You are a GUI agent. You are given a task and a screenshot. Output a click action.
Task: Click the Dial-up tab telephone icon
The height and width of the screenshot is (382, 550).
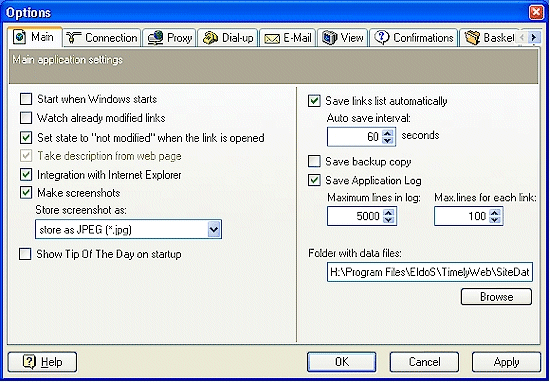(210, 38)
